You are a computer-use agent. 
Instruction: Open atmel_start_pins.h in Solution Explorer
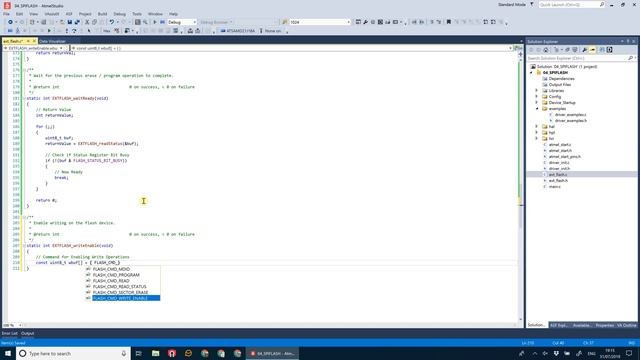564,156
